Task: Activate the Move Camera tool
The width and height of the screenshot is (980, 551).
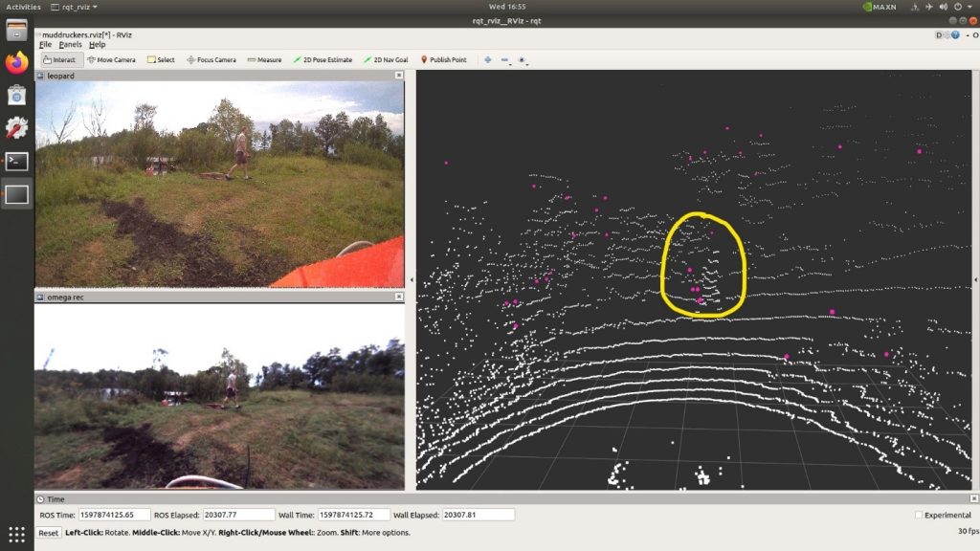Action: point(112,59)
